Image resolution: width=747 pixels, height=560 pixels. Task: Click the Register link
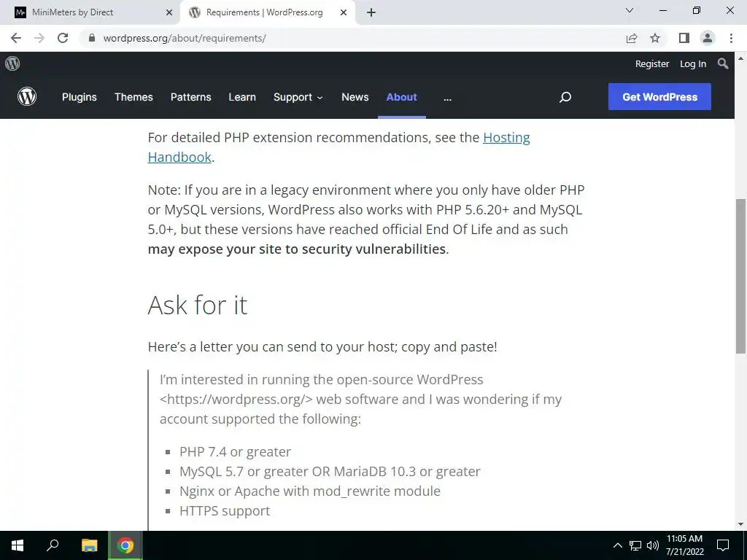click(x=652, y=64)
